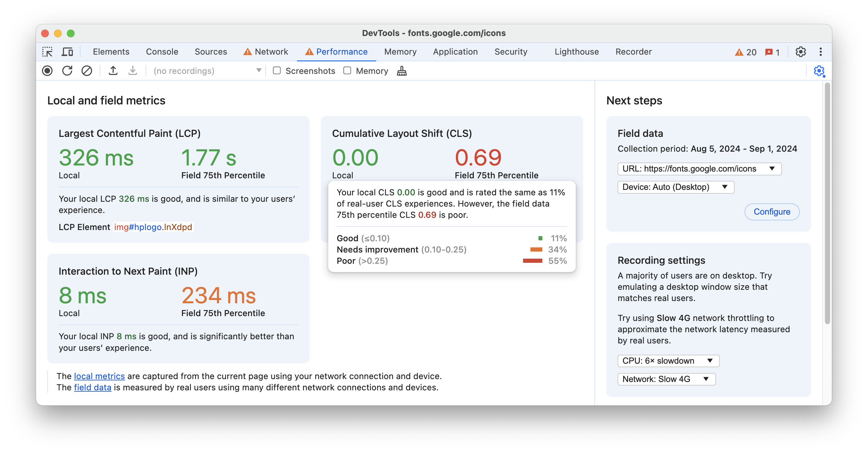The image size is (868, 453).
Task: Toggle the Screenshots checkbox
Action: [x=277, y=71]
